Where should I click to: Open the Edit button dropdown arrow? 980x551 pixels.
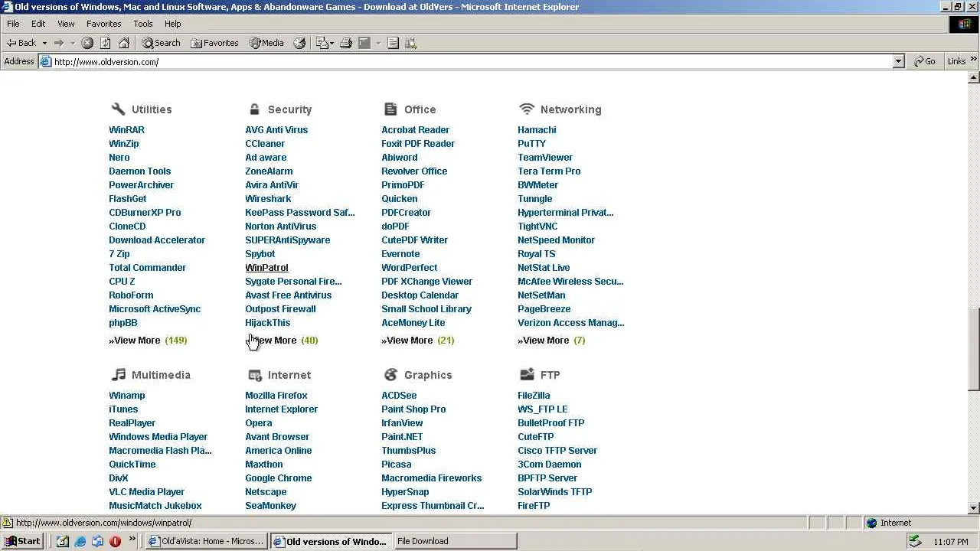377,43
